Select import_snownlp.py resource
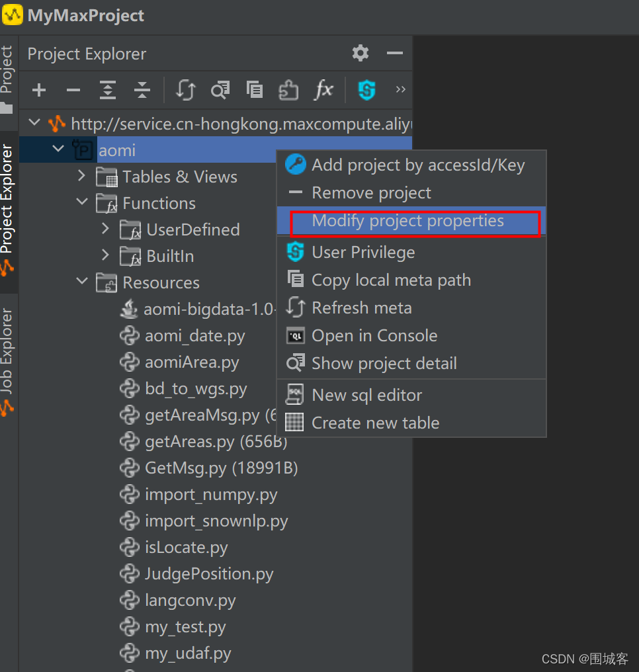The height and width of the screenshot is (672, 639). coord(216,522)
